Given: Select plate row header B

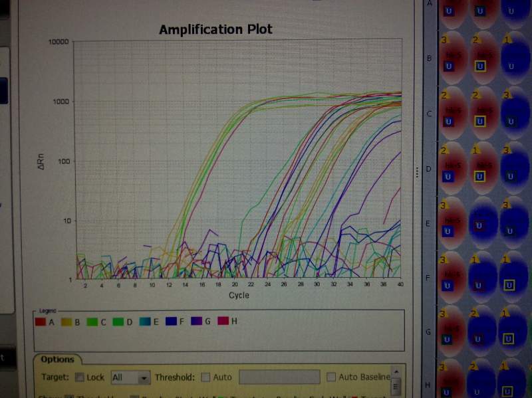Looking at the screenshot, I should tap(429, 58).
